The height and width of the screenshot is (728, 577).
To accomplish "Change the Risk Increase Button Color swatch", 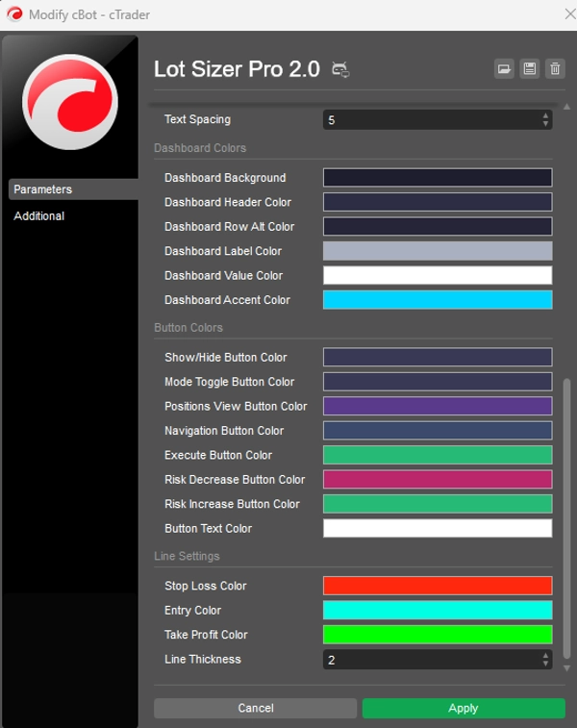I will point(438,504).
